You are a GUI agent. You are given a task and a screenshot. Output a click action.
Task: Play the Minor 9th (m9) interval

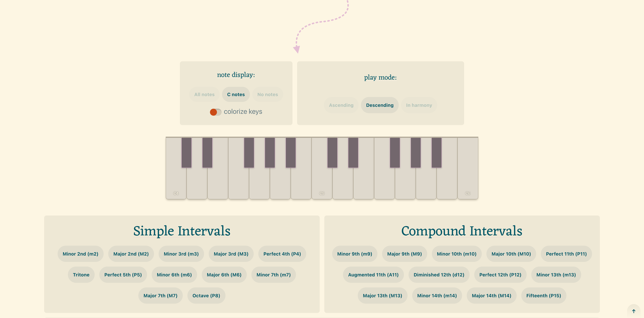pos(355,254)
